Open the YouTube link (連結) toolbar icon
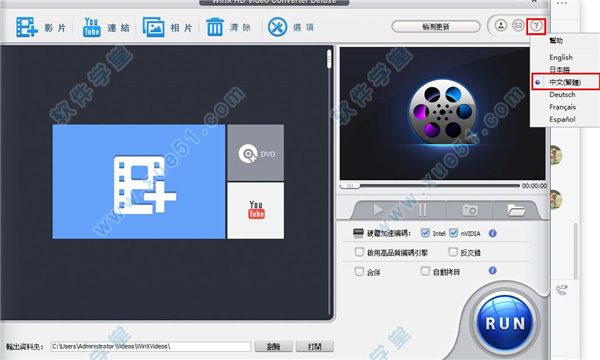The image size is (600, 360). (x=91, y=27)
